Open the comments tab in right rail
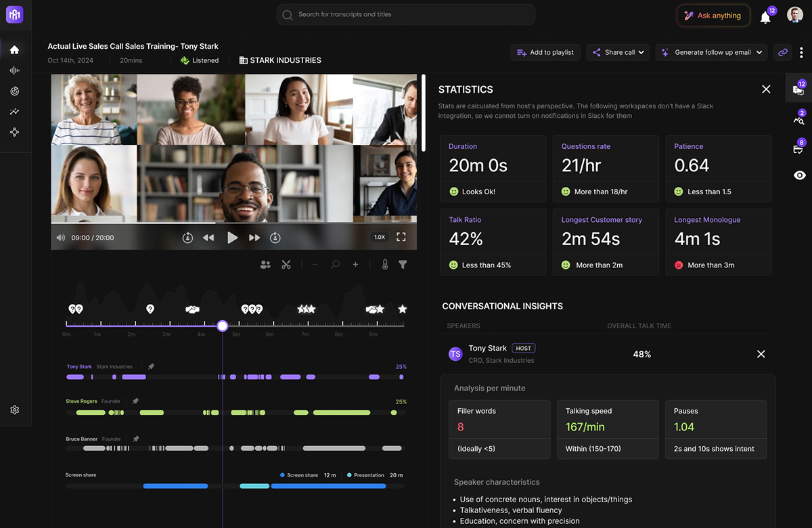812x528 pixels. 798,89
